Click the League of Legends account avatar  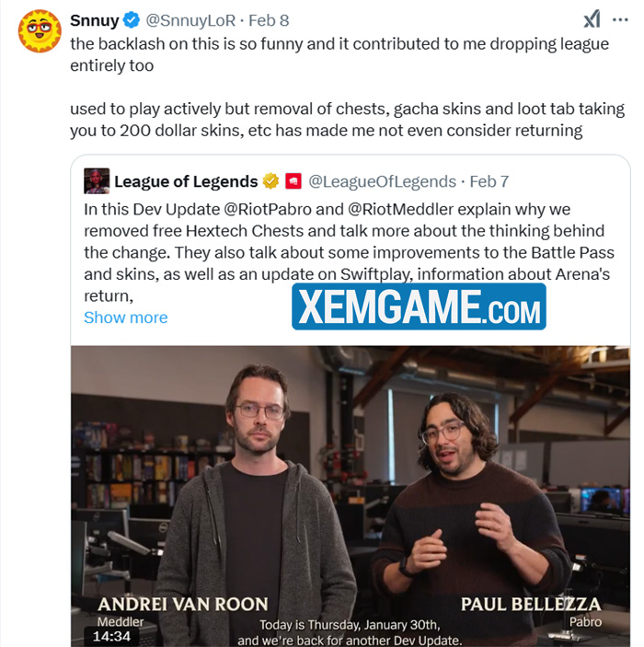(97, 180)
